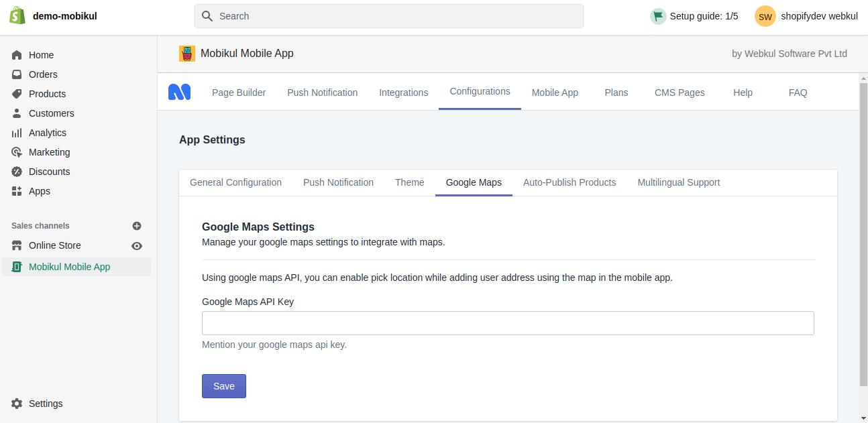
Task: Open Auto-Publish Products tab
Action: [569, 182]
